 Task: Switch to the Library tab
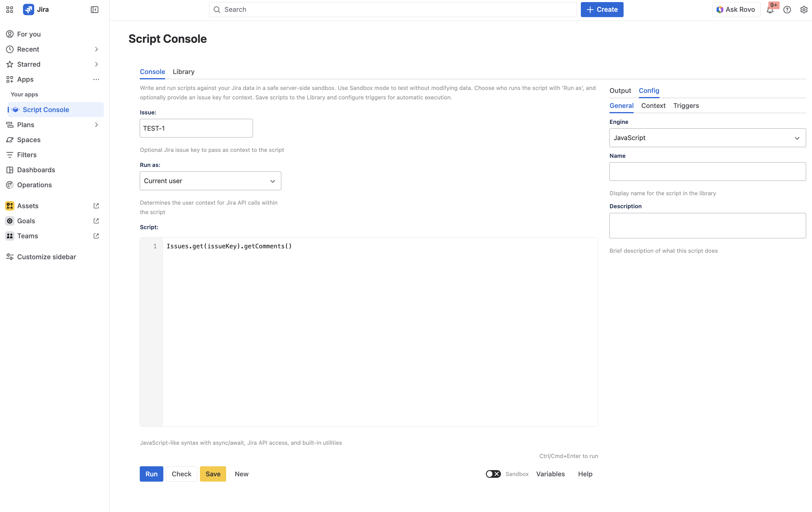(x=183, y=72)
